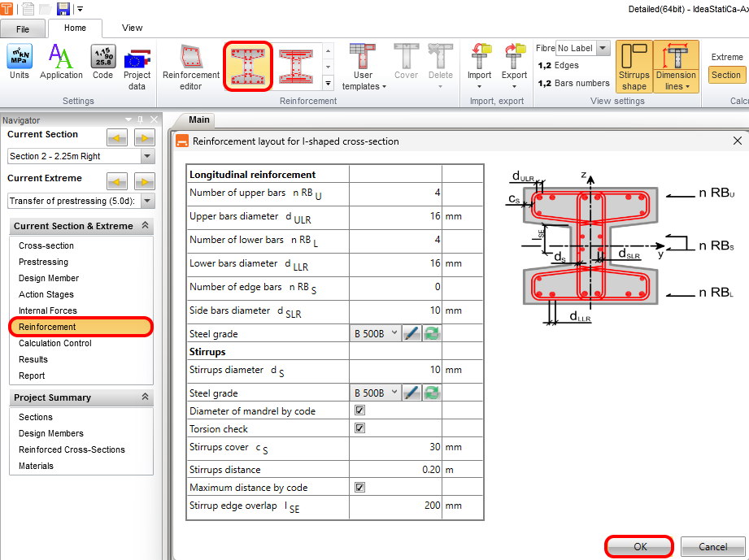Click the Number of edge bars value field
This screenshot has width=749, height=560.
click(x=395, y=287)
